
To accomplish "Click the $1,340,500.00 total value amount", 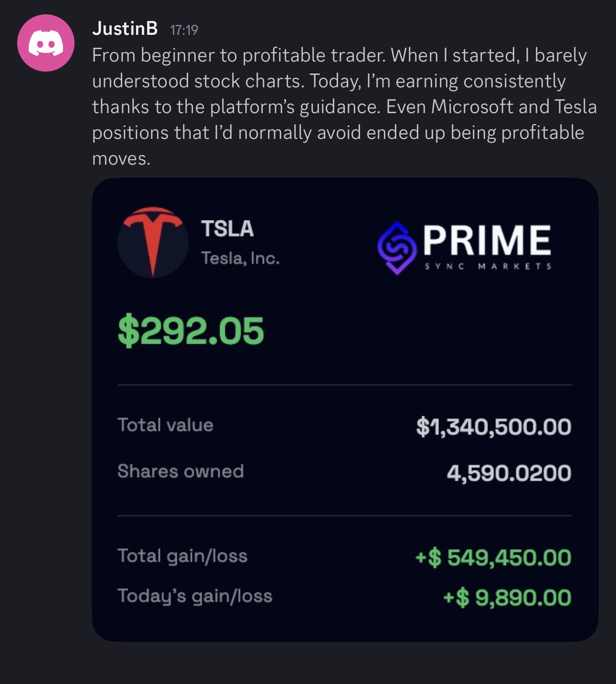I will (x=493, y=426).
